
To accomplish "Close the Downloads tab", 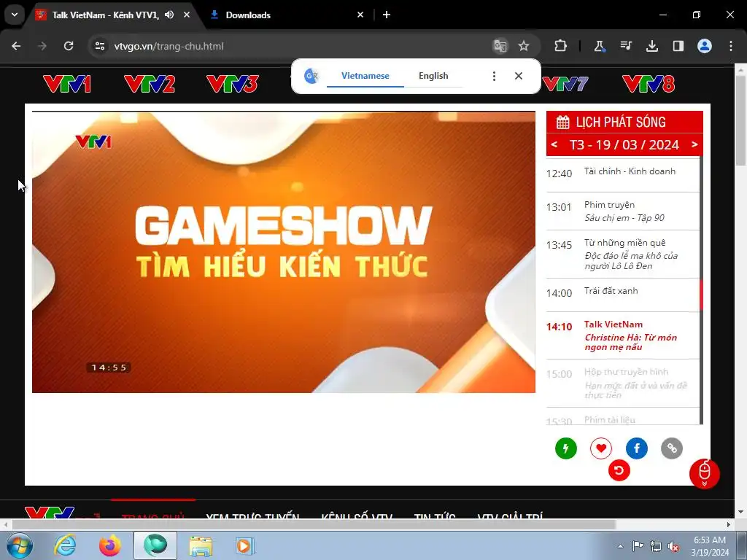I will click(x=360, y=15).
